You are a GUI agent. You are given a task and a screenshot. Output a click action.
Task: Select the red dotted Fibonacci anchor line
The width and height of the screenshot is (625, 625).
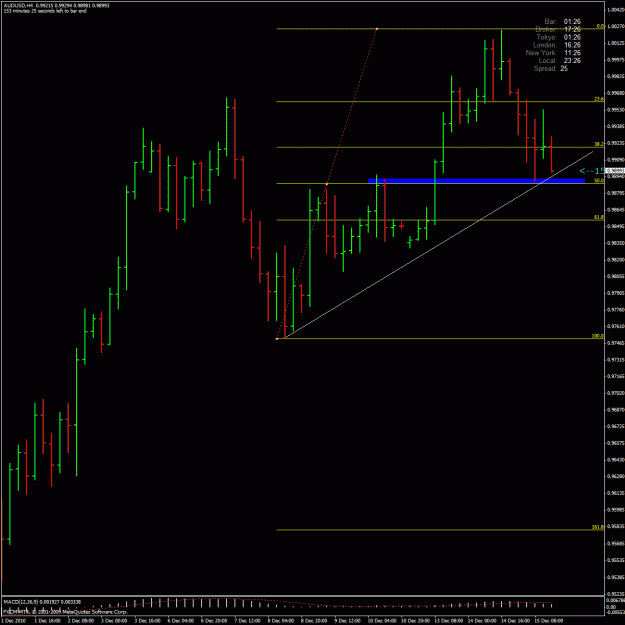[327, 183]
